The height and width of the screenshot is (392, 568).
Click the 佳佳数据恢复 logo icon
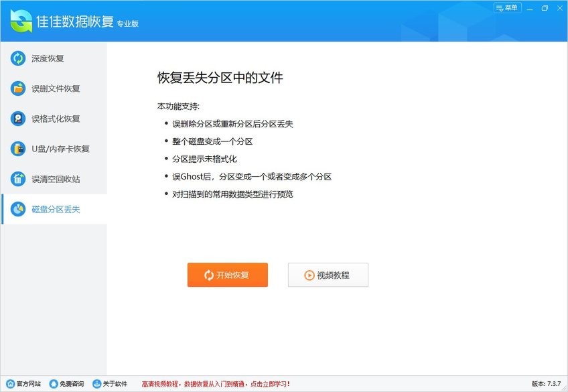pyautogui.click(x=20, y=21)
